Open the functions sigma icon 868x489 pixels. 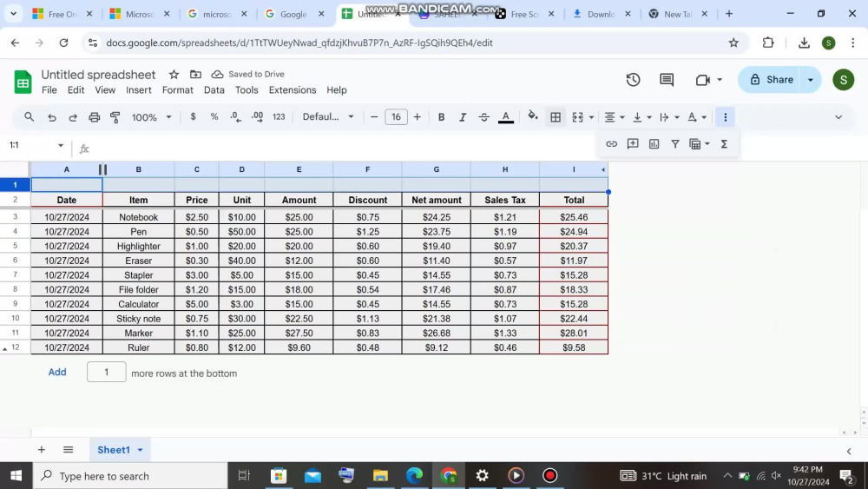click(x=724, y=144)
